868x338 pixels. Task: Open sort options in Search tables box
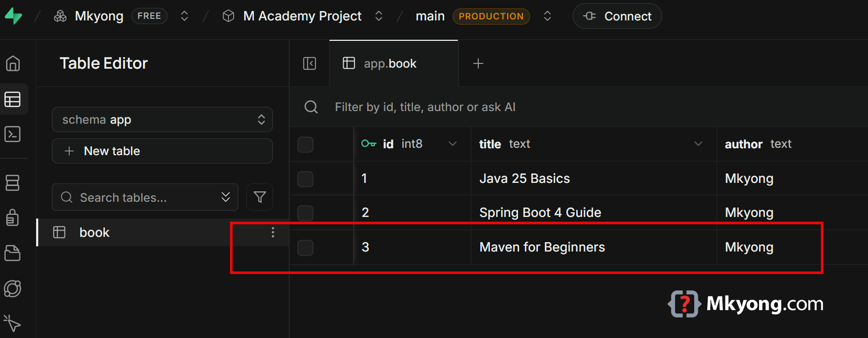pyautogui.click(x=226, y=197)
